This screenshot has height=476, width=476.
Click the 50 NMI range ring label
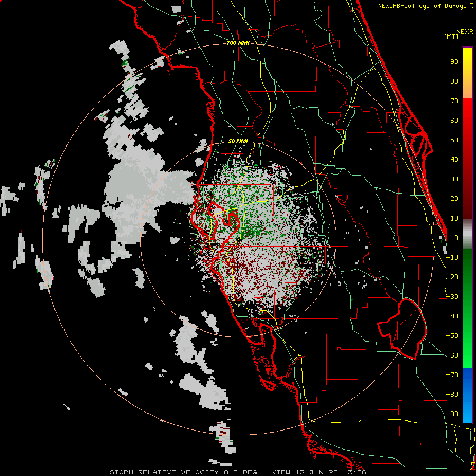(x=238, y=141)
